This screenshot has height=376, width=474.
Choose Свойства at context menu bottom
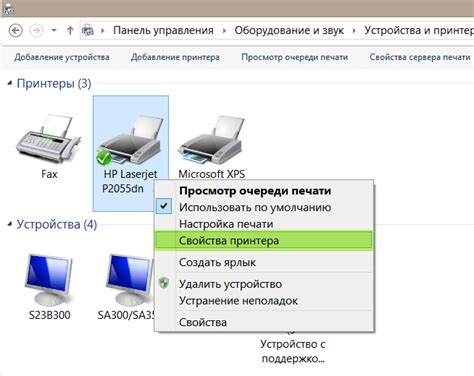264,322
